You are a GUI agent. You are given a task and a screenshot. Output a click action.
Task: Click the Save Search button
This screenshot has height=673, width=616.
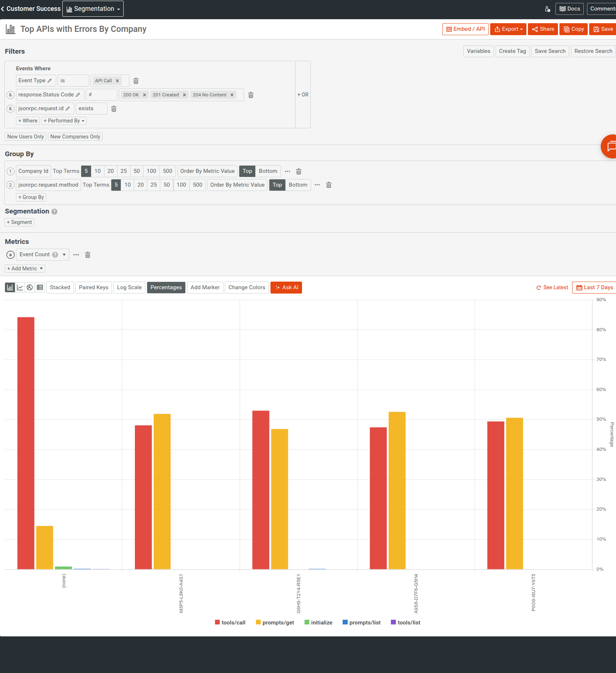[x=550, y=51]
